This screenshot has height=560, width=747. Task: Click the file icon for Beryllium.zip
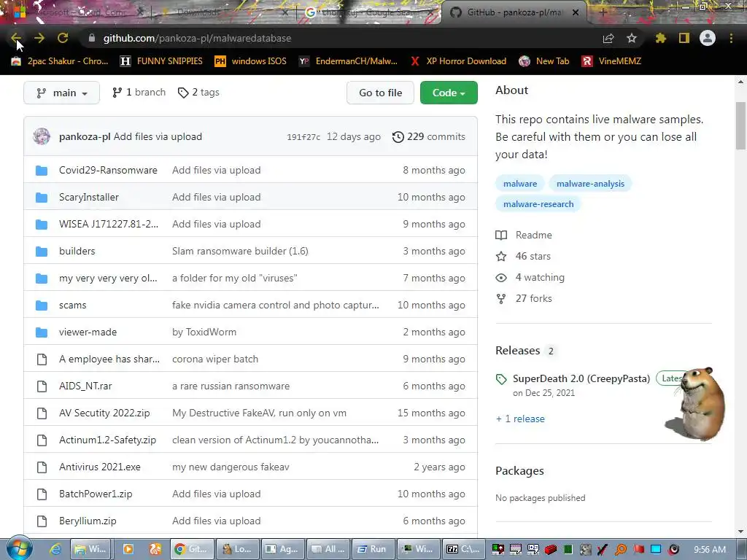42,521
